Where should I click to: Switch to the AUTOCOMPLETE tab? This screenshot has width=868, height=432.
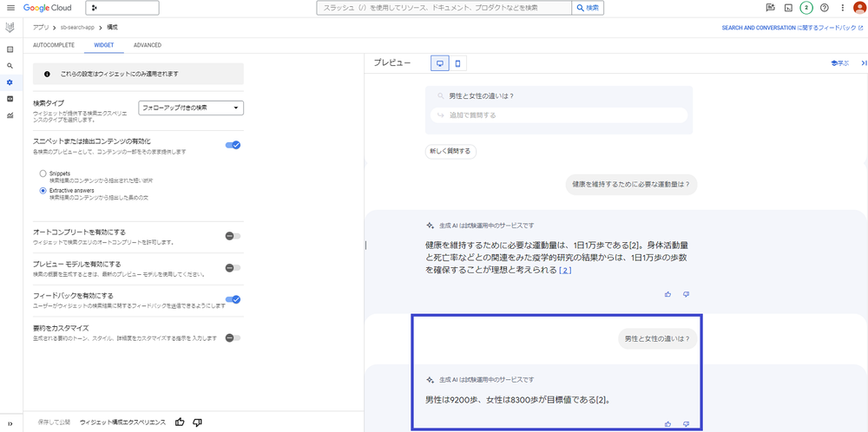[53, 45]
